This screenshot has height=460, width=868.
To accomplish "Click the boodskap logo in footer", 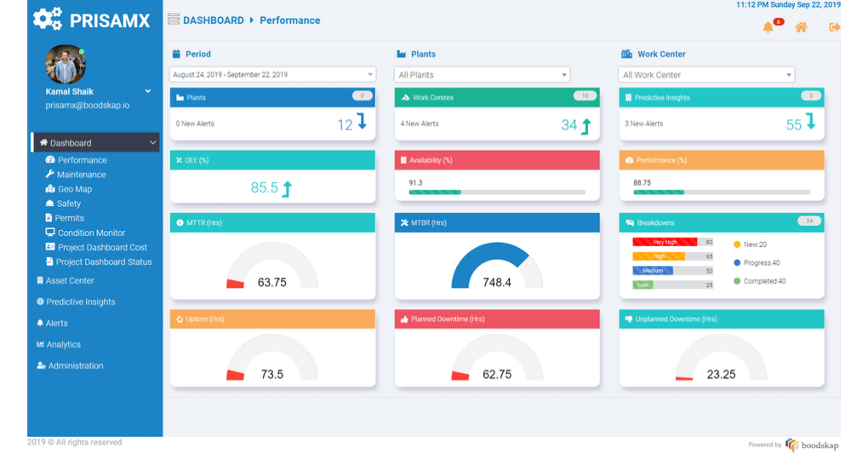I will pyautogui.click(x=812, y=445).
